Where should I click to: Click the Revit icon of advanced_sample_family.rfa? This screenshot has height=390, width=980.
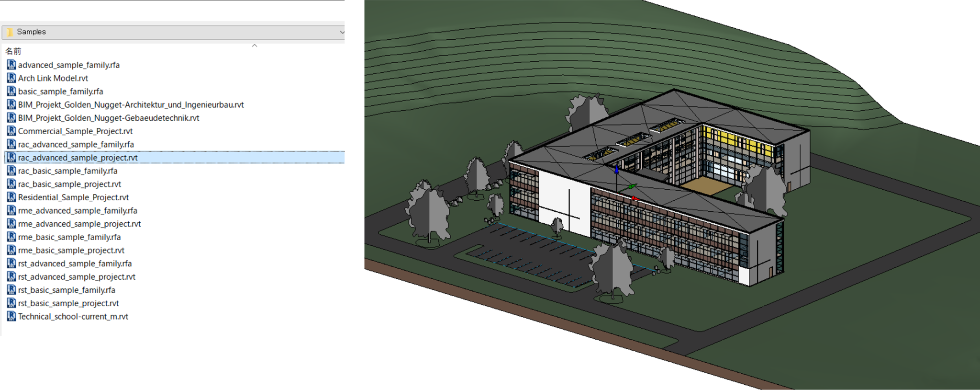coord(11,65)
